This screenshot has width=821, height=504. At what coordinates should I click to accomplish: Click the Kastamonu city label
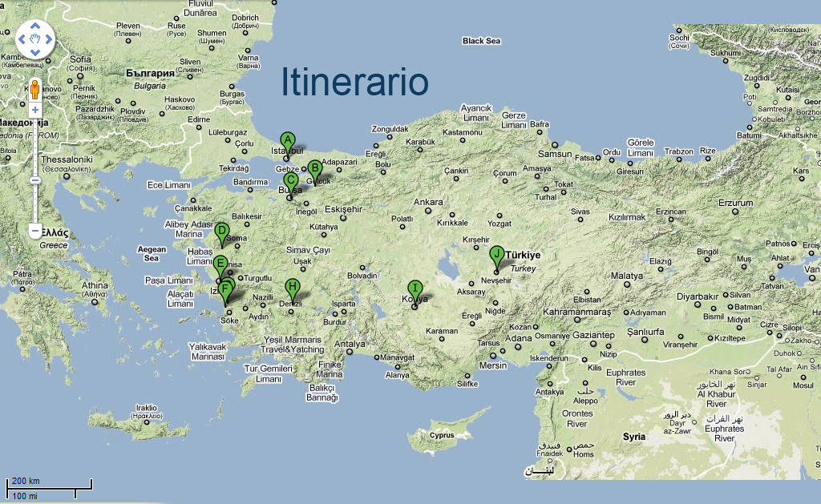(463, 132)
